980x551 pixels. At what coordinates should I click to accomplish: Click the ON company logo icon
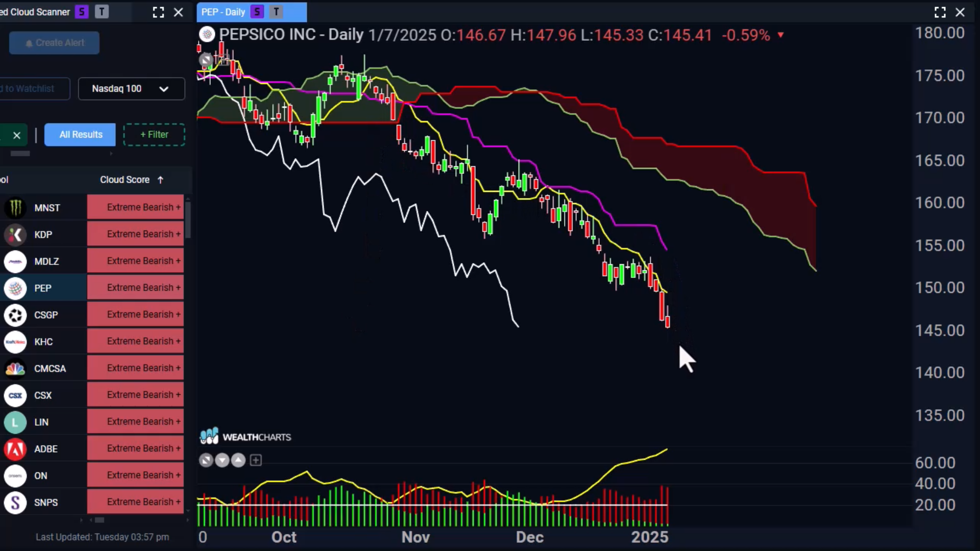(x=15, y=475)
